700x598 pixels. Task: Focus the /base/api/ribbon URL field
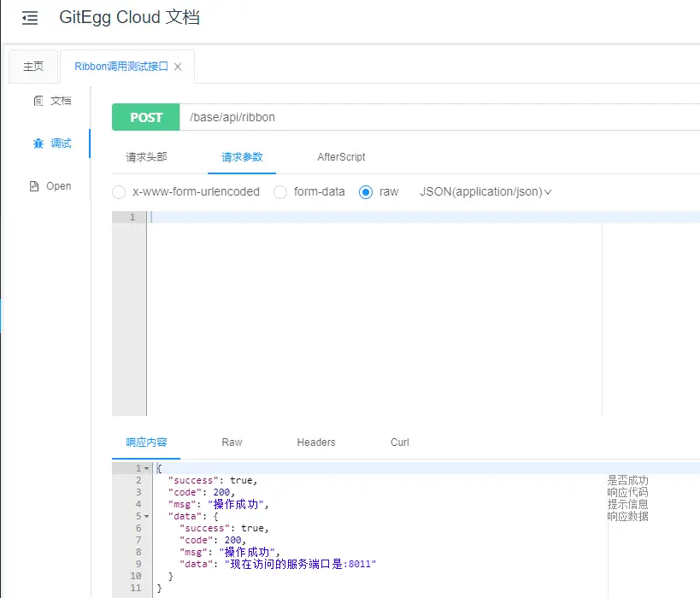coord(439,117)
